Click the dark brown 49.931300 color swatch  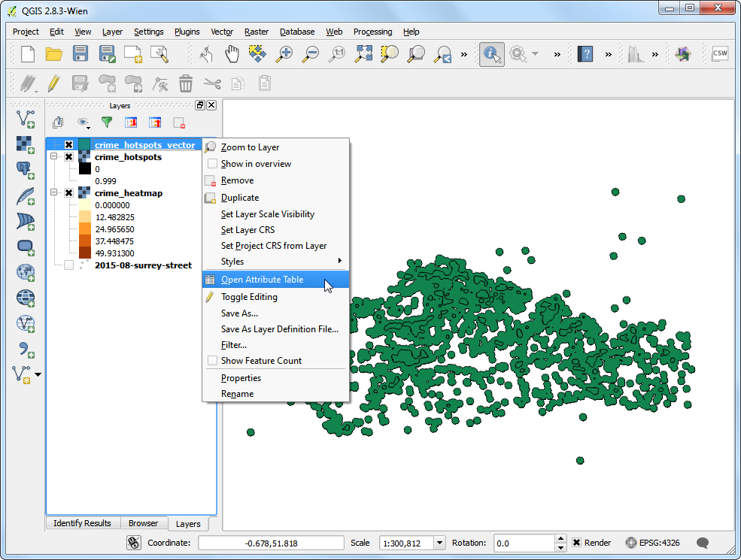(84, 253)
